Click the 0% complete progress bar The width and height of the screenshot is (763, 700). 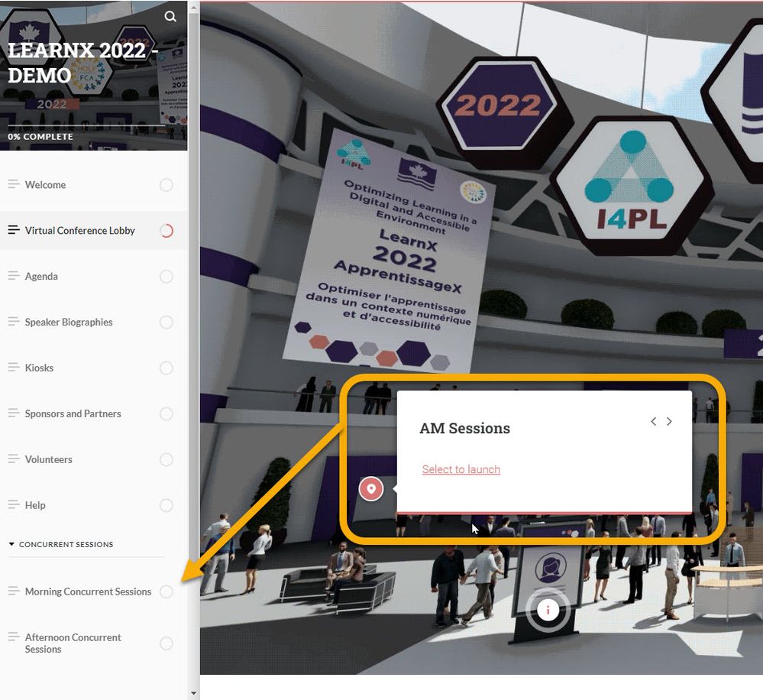click(86, 125)
